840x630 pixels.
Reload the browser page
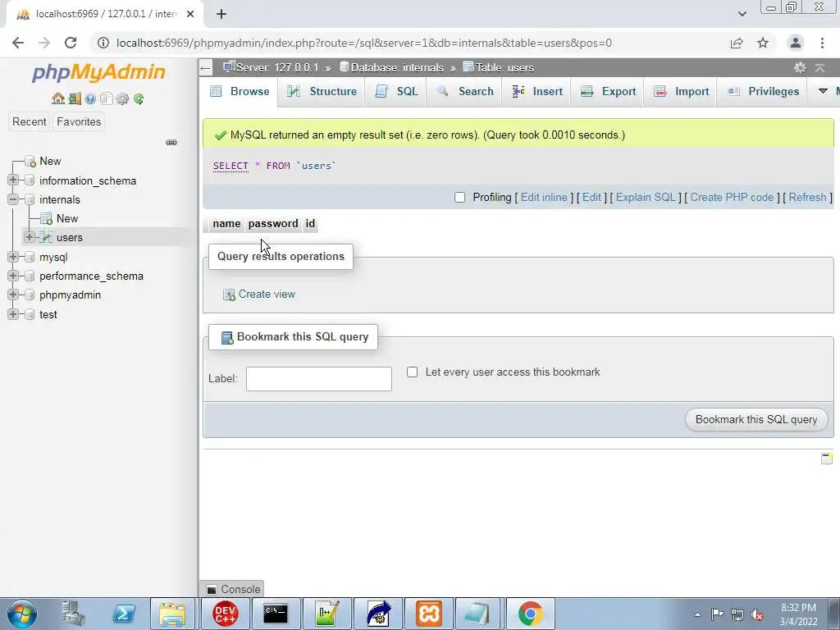(x=71, y=43)
